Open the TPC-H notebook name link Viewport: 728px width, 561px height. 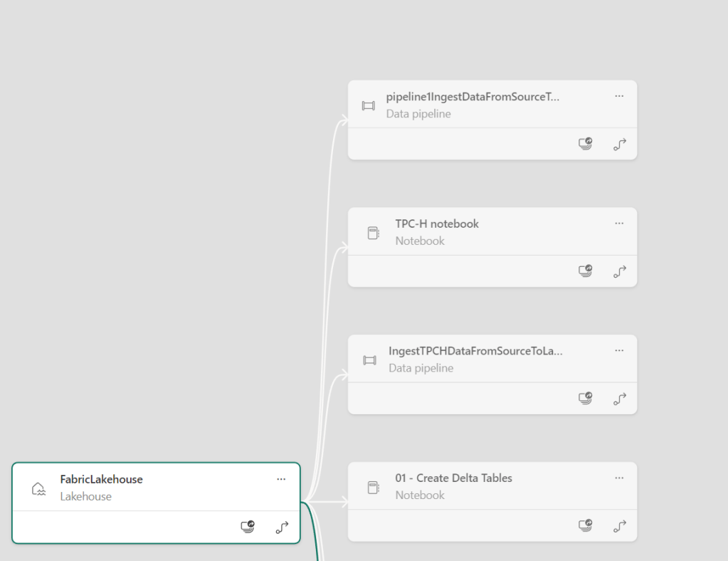point(437,224)
